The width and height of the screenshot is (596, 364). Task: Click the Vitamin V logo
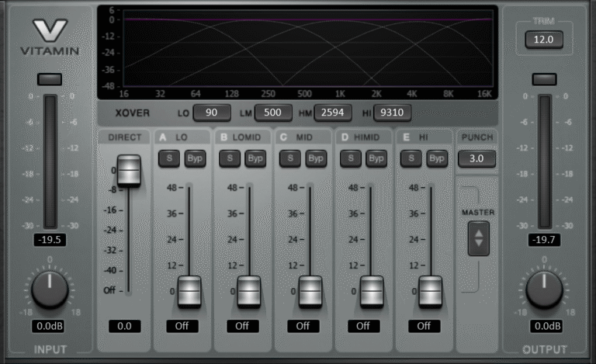(50, 33)
